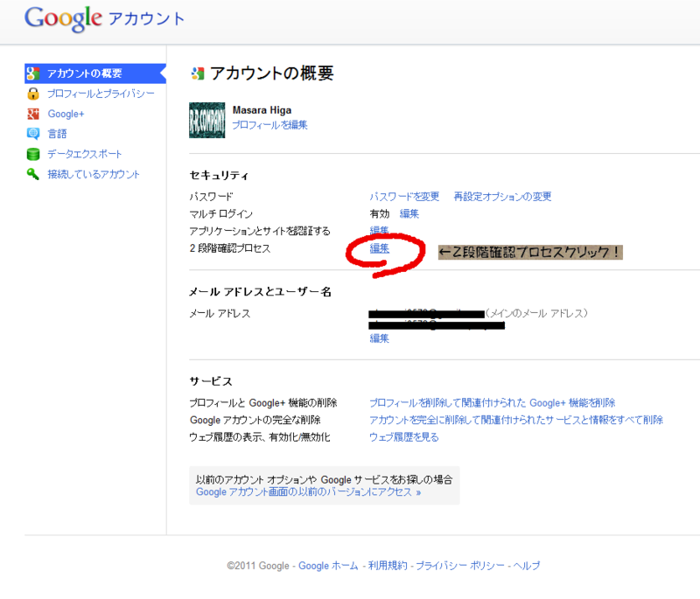
Task: Click the small icon next to the アカウントの概要 heading
Action: tap(198, 73)
